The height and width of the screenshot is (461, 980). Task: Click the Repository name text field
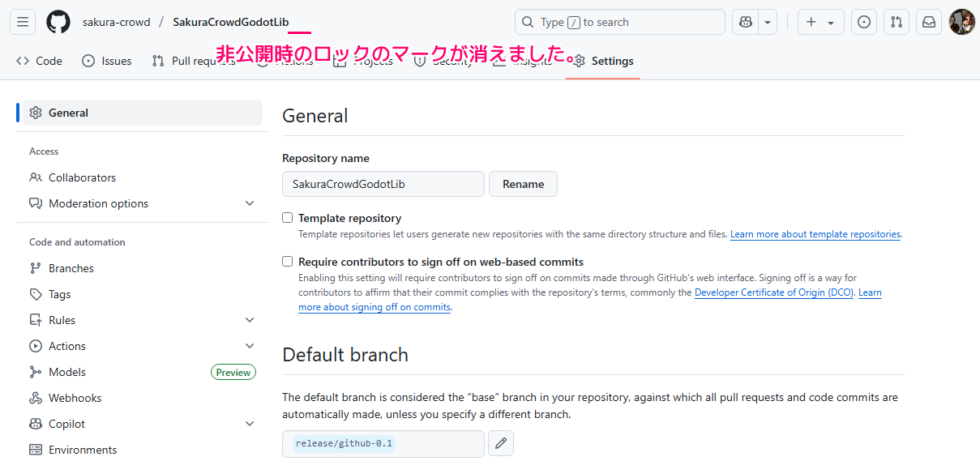(x=383, y=184)
